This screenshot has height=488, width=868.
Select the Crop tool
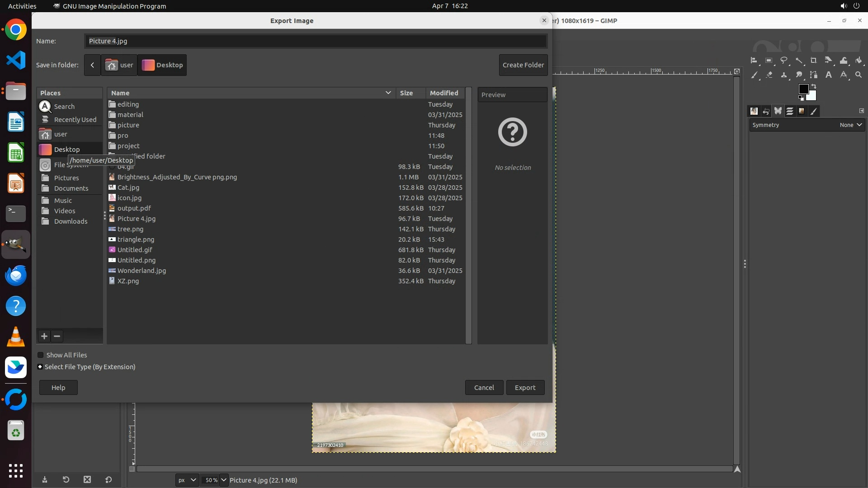click(x=813, y=61)
